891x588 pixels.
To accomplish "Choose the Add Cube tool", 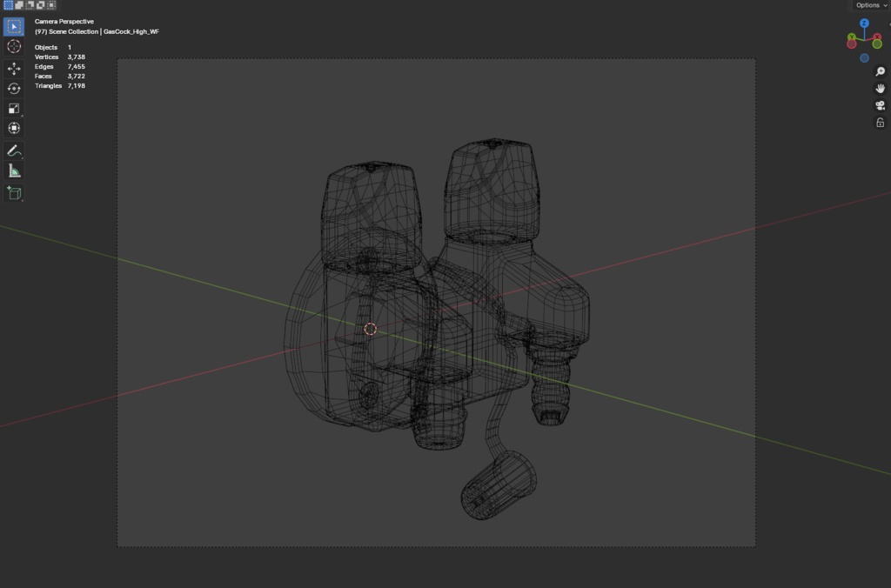I will [x=14, y=193].
